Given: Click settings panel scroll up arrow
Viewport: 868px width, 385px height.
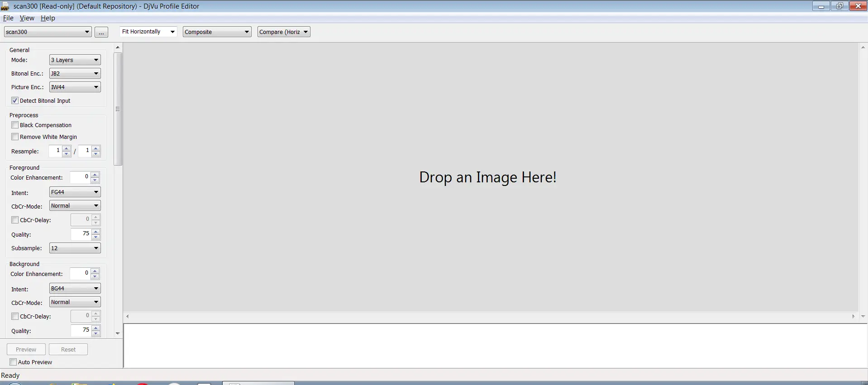Looking at the screenshot, I should pos(118,48).
